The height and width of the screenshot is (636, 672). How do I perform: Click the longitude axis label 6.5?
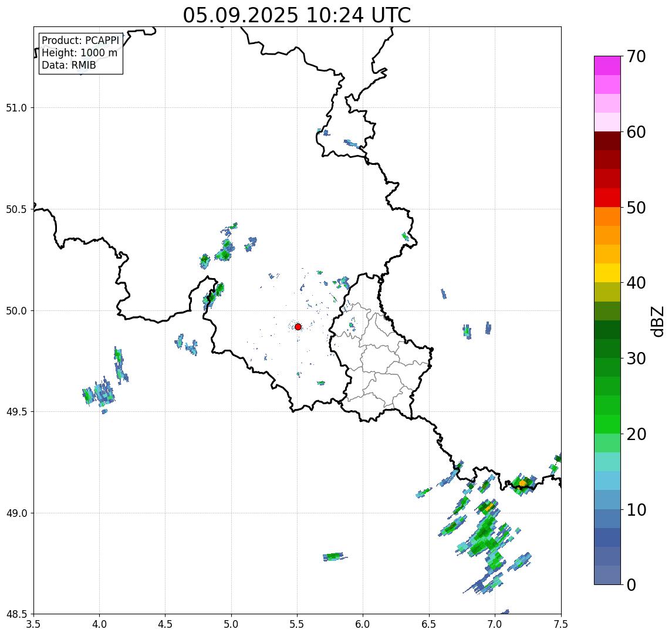(429, 624)
